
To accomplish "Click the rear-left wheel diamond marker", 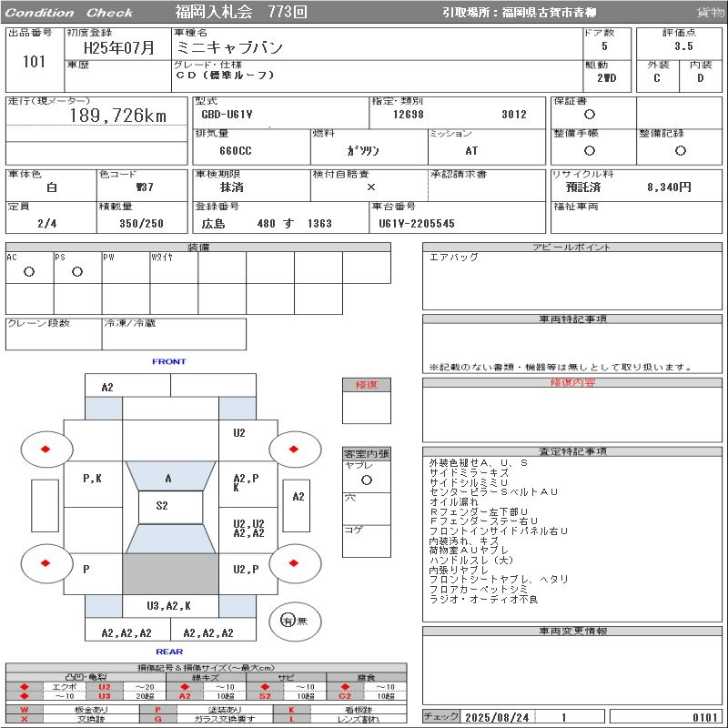I will [45, 562].
